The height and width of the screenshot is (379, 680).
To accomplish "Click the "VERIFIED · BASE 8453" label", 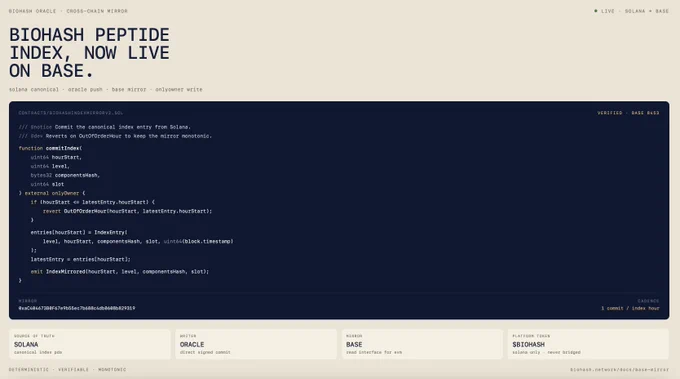I will [628, 113].
